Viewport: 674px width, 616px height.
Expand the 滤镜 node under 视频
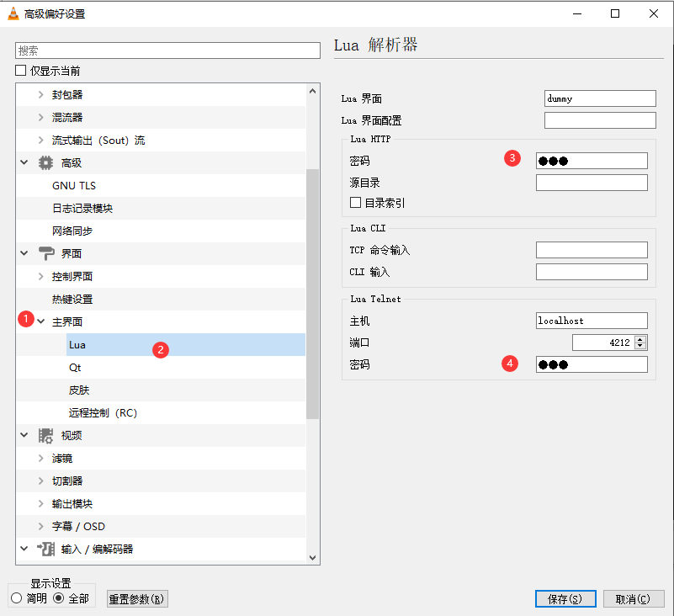40,458
